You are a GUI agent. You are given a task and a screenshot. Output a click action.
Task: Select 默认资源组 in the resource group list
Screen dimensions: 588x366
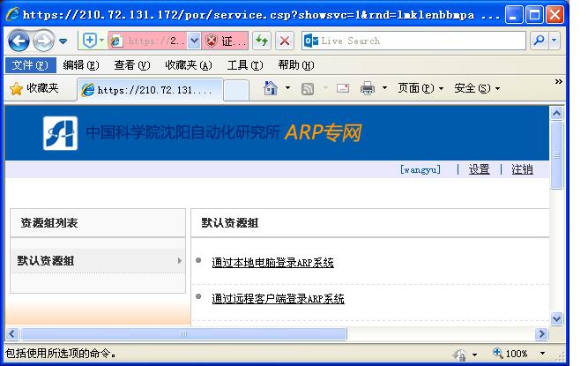coord(46,261)
